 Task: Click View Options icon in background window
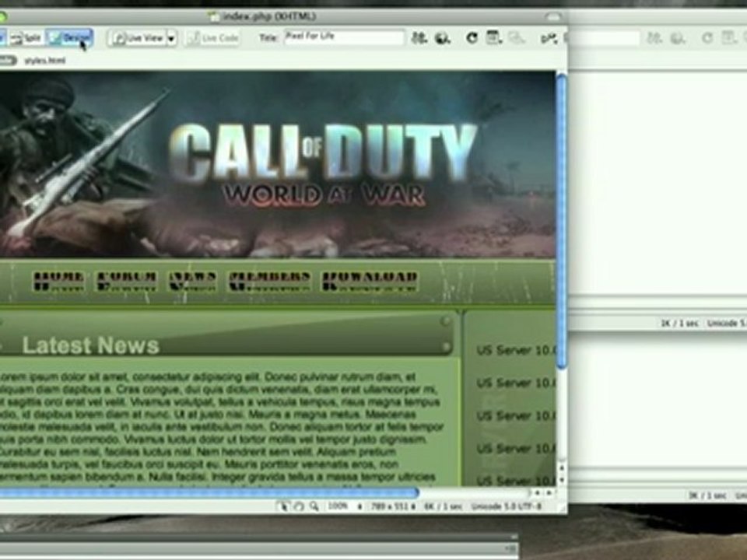(x=728, y=37)
